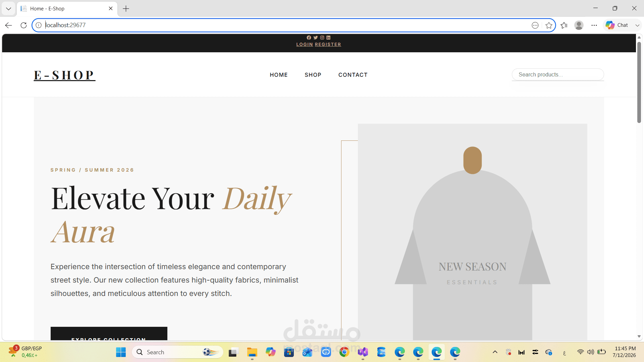Show hidden system tray icons

click(x=495, y=352)
